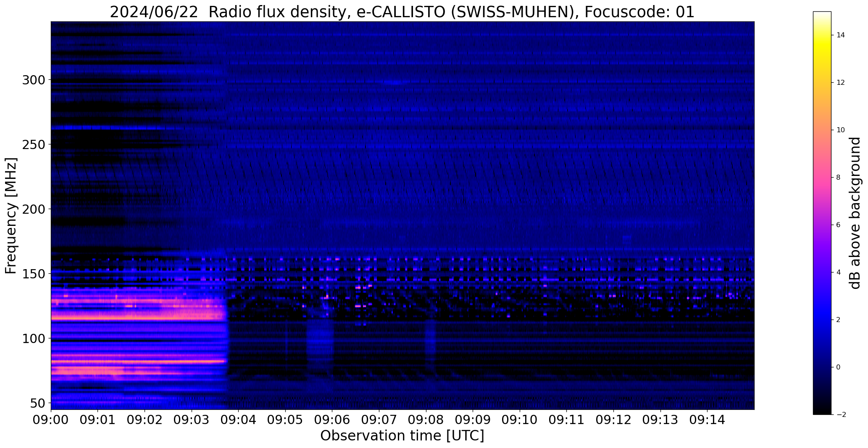Click the 09:12 time tick label
The image size is (868, 448).
(613, 420)
